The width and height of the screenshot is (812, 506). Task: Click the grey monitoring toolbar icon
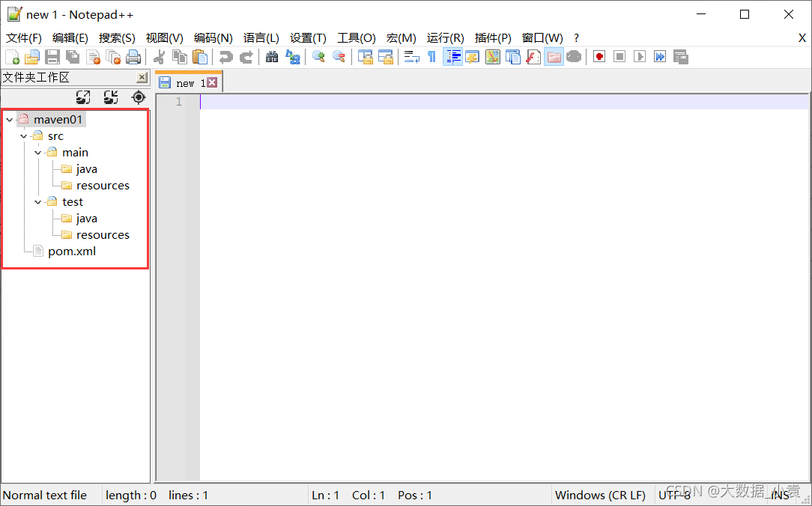pos(574,57)
